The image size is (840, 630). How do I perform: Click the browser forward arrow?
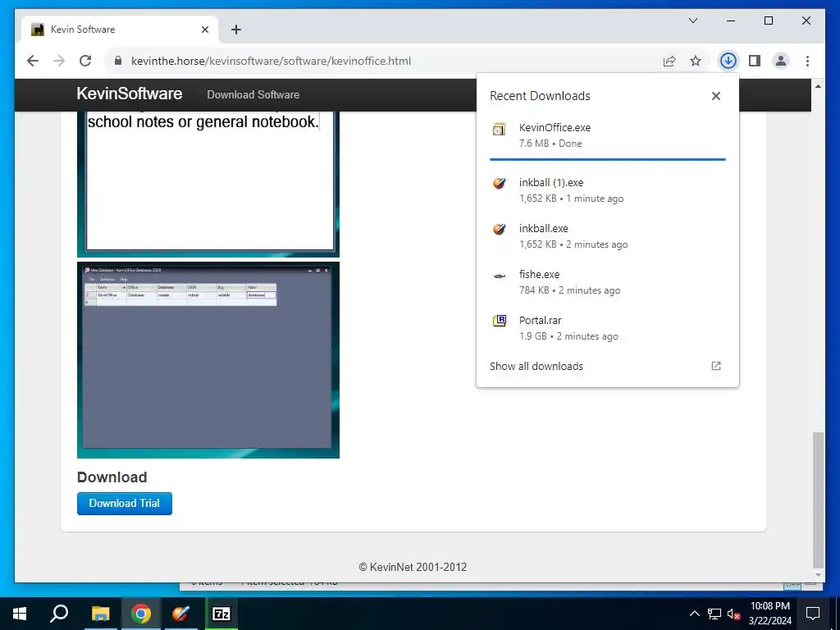click(59, 61)
